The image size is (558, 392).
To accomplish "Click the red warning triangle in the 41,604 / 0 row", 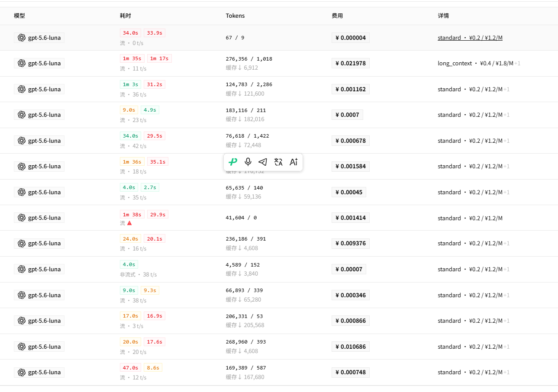I will click(x=129, y=223).
